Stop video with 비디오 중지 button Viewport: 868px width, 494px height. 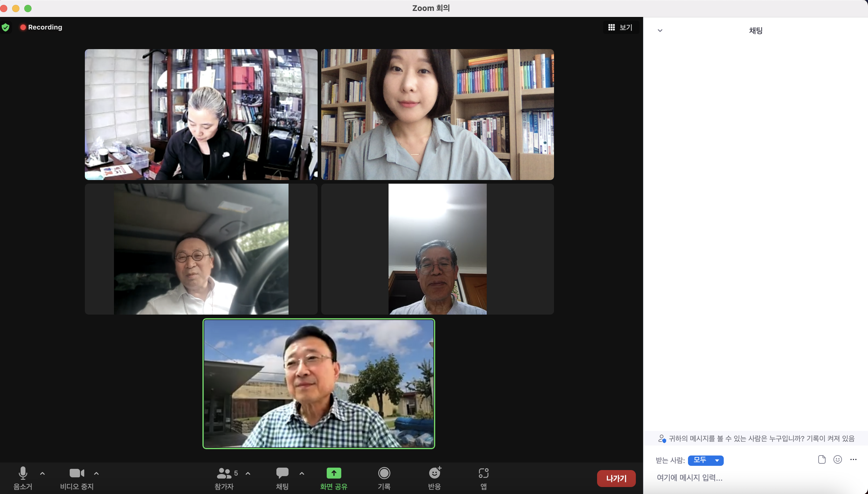coord(77,473)
